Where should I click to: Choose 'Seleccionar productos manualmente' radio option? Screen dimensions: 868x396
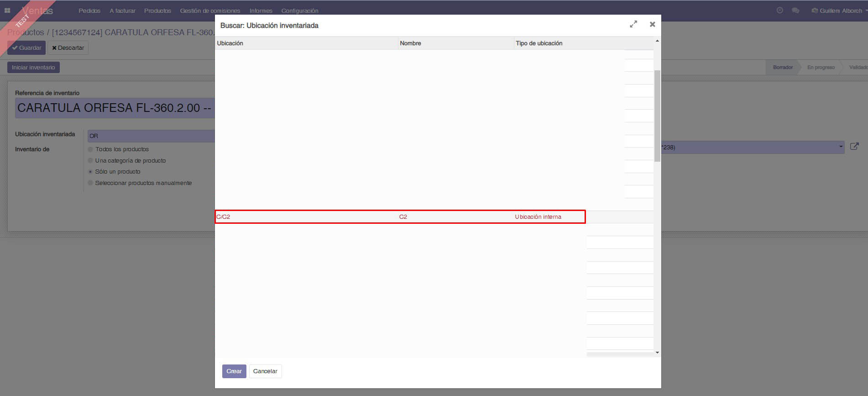click(90, 183)
